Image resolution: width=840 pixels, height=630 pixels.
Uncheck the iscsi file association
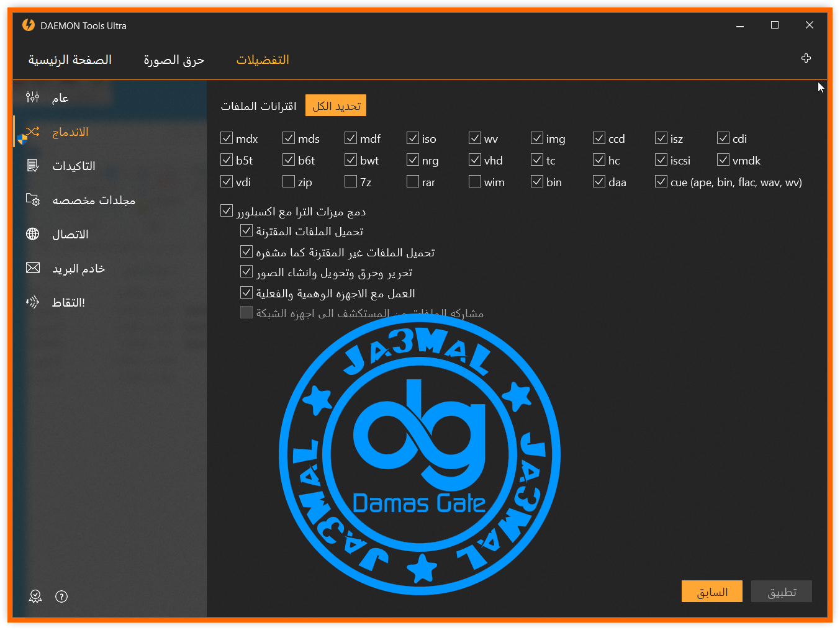click(x=661, y=160)
